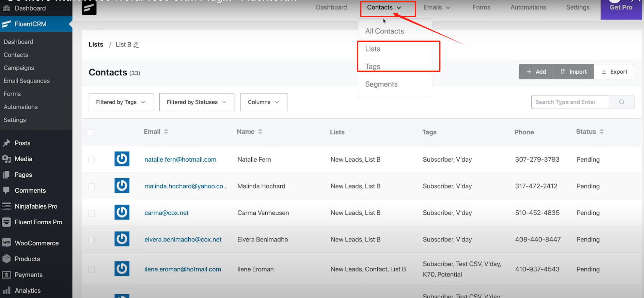
Task: Check the box for natalie.fern@hotmail.com row
Action: coord(92,160)
